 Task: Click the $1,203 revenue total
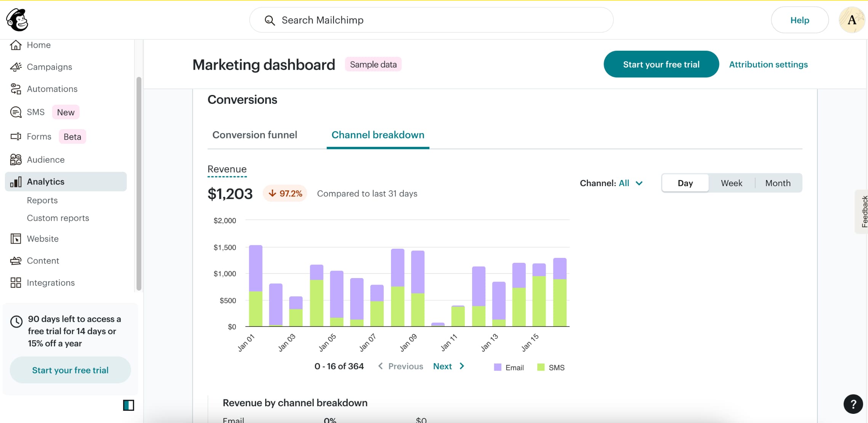point(230,194)
